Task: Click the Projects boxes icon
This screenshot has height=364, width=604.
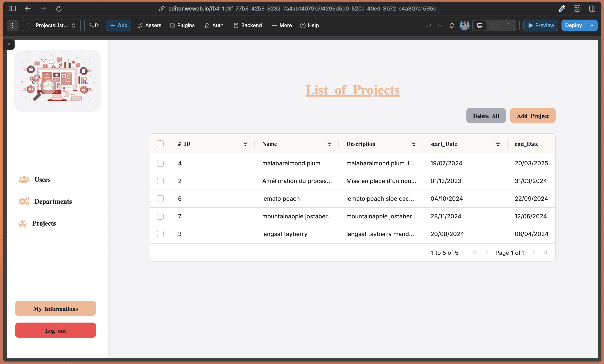Action: [23, 223]
